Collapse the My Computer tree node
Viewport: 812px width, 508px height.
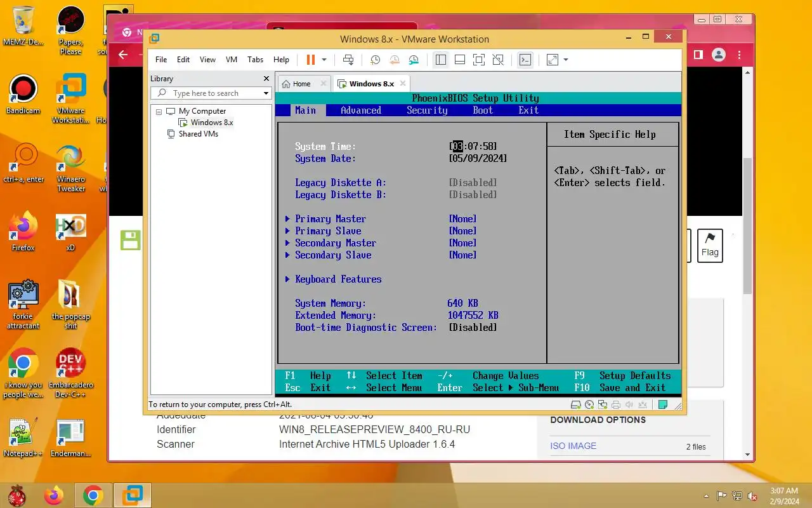point(159,111)
